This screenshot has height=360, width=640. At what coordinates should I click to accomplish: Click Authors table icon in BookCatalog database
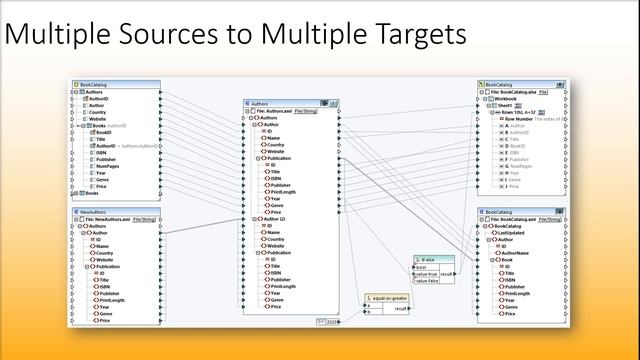[82, 92]
